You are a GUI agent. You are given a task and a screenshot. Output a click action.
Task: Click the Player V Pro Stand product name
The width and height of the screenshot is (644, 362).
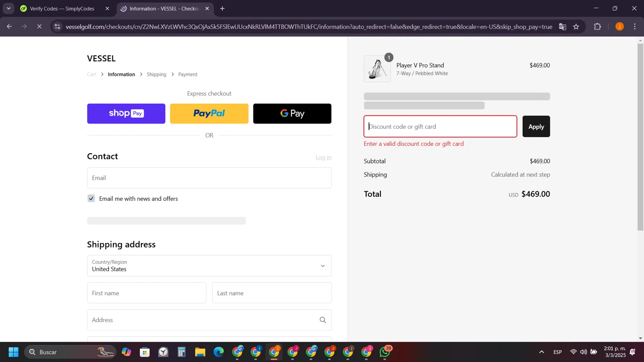(x=420, y=65)
